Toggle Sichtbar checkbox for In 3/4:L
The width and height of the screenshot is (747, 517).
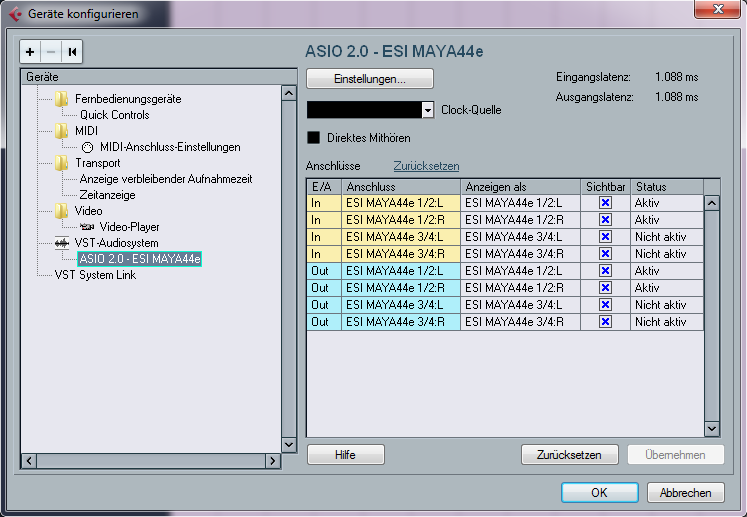605,237
